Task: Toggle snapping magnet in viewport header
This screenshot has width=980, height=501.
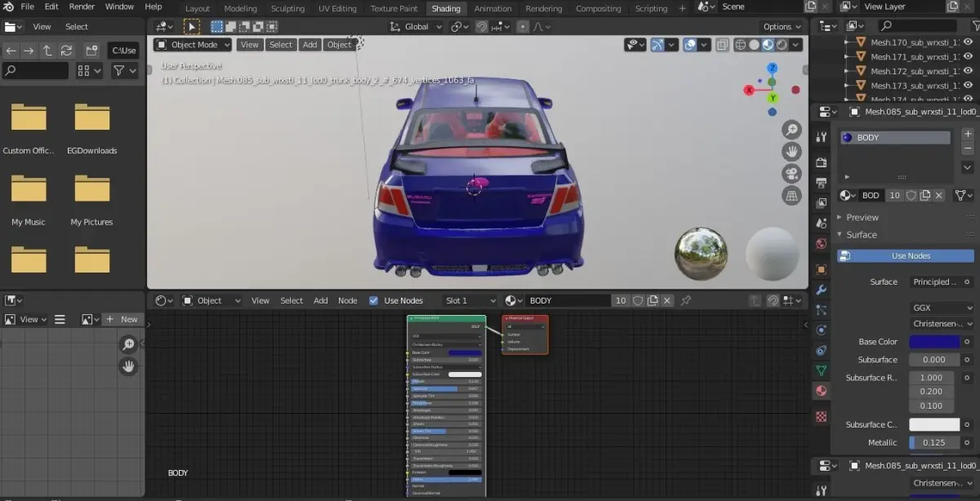Action: [482, 27]
